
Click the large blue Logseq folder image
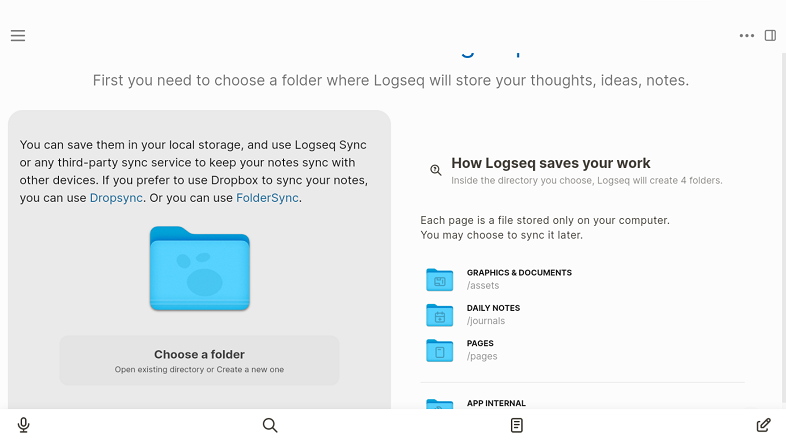[x=199, y=268]
